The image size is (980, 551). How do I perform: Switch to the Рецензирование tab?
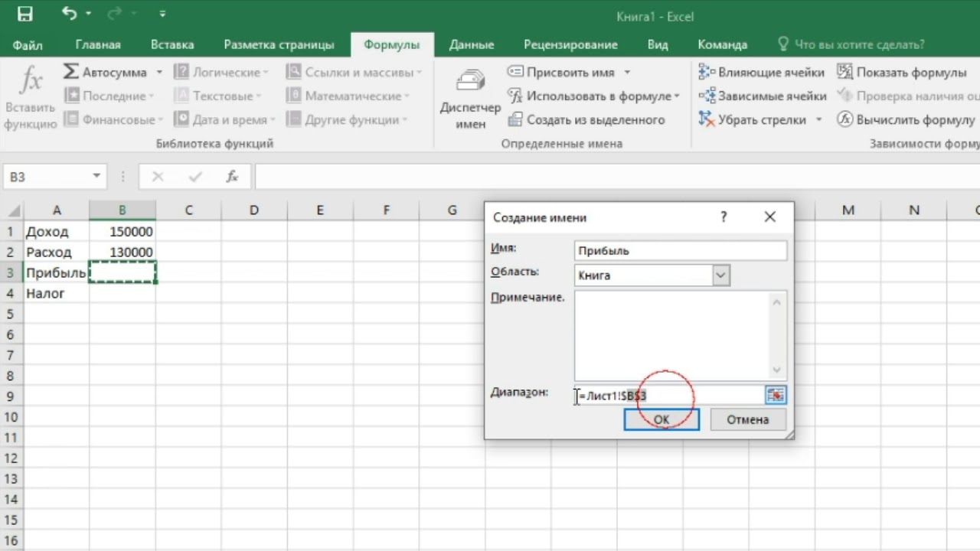coord(570,44)
